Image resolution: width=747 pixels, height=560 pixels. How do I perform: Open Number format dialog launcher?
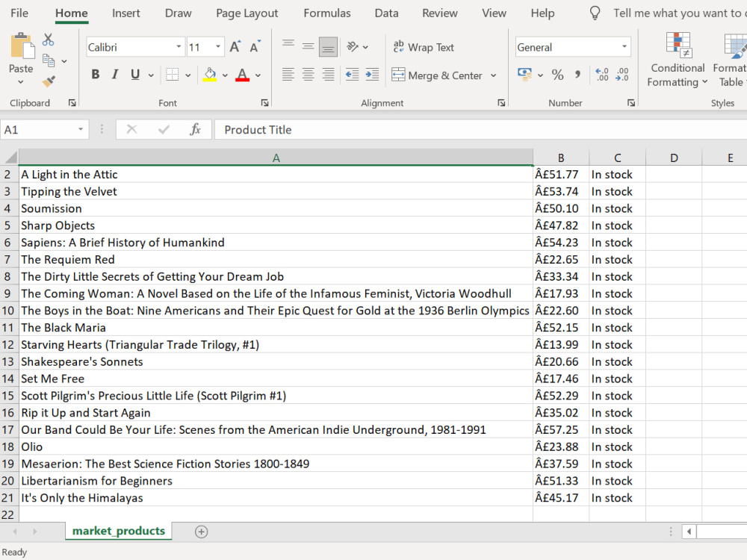(630, 103)
